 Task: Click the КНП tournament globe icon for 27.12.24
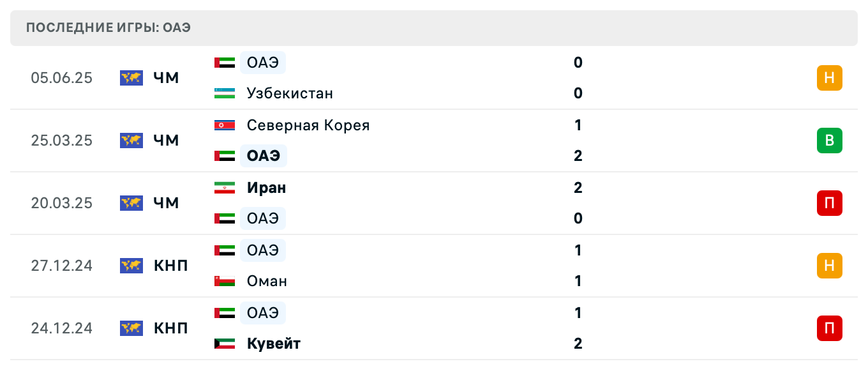click(x=131, y=266)
